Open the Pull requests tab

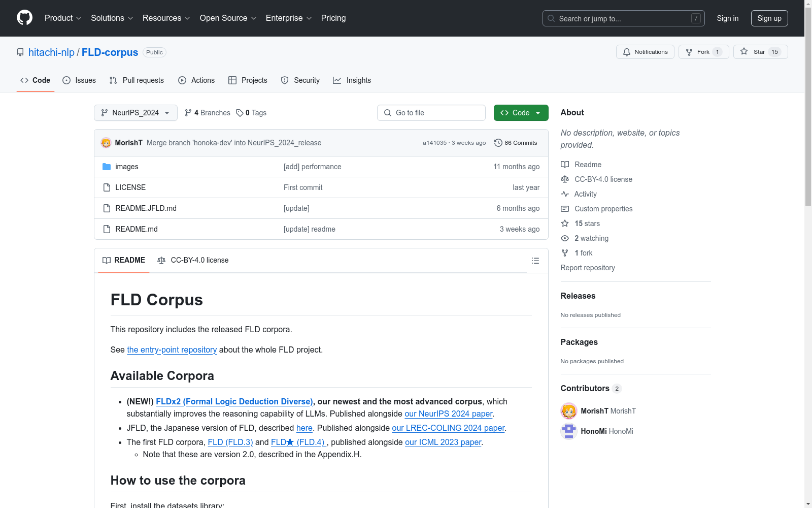[137, 80]
